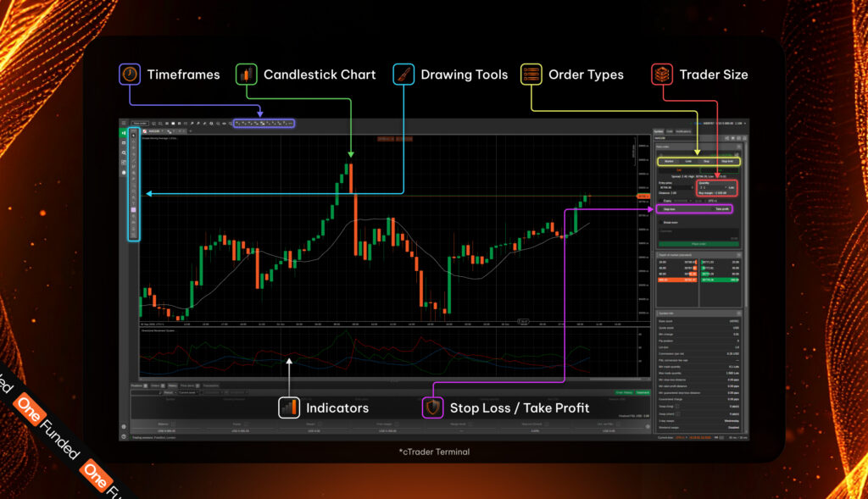The height and width of the screenshot is (499, 868).
Task: Add a new chart tab with plus icon
Action: click(191, 131)
